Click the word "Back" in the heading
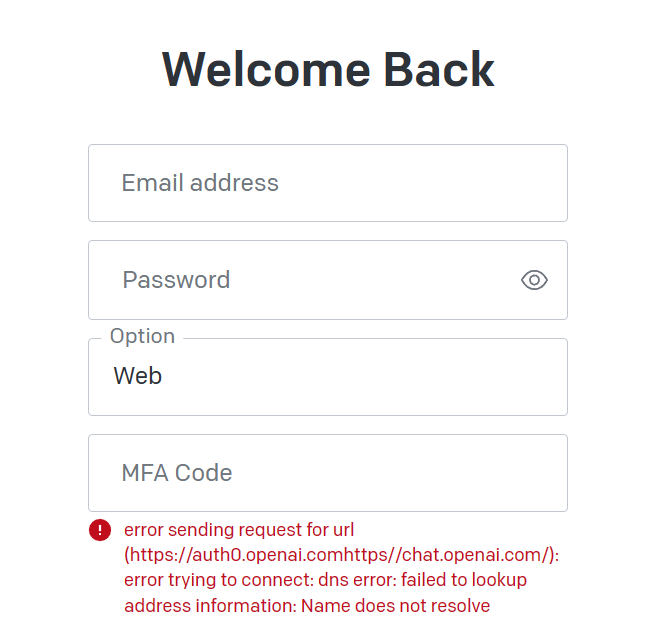 pyautogui.click(x=439, y=69)
